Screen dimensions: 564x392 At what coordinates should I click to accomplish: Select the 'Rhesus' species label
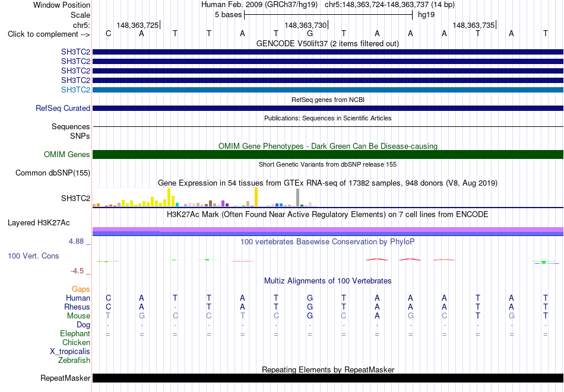point(77,307)
